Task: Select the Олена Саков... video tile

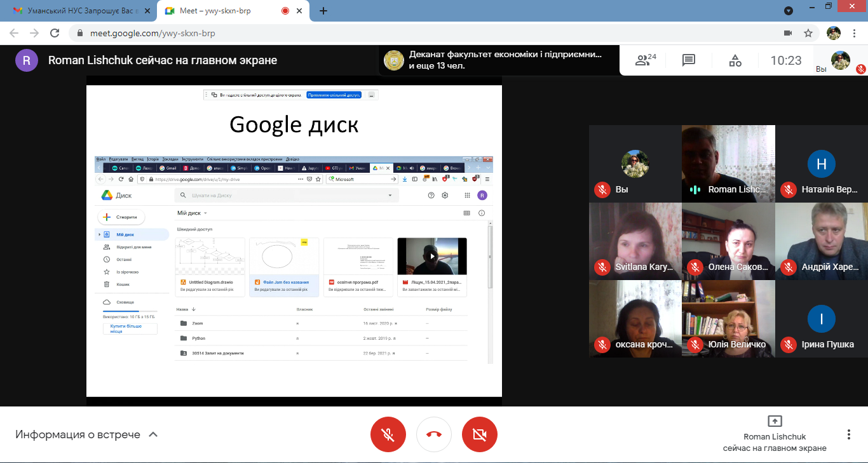Action: point(728,241)
